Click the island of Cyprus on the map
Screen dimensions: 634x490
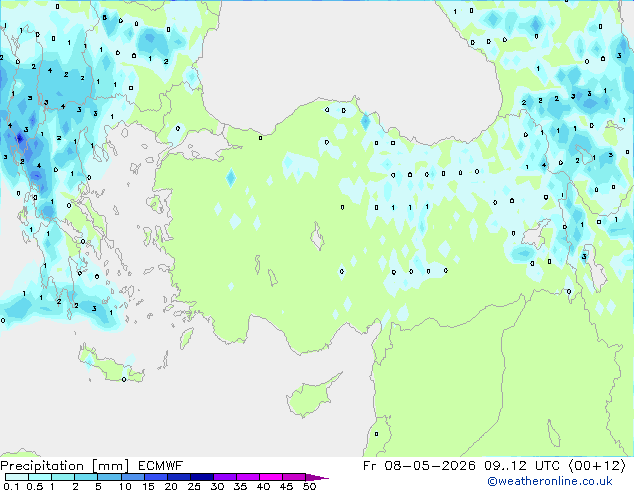(x=311, y=396)
